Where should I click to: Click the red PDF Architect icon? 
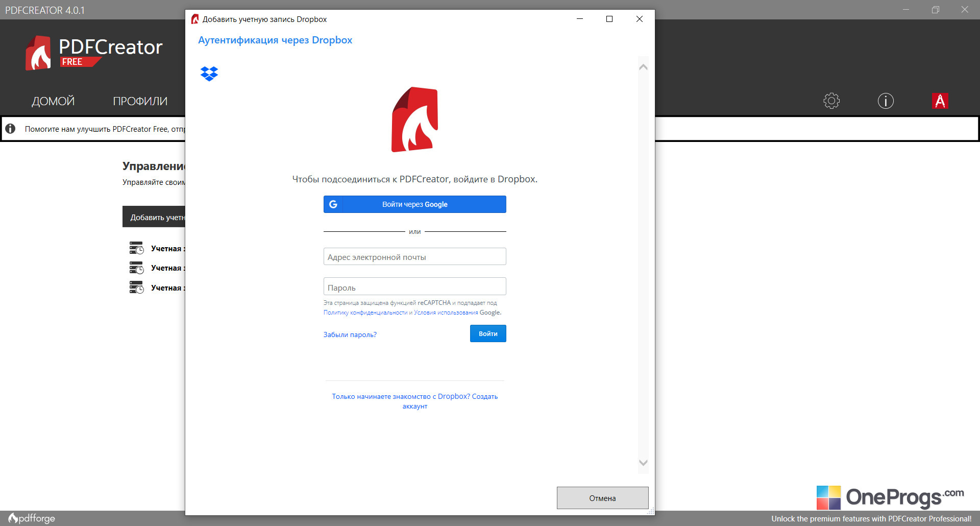coord(940,101)
